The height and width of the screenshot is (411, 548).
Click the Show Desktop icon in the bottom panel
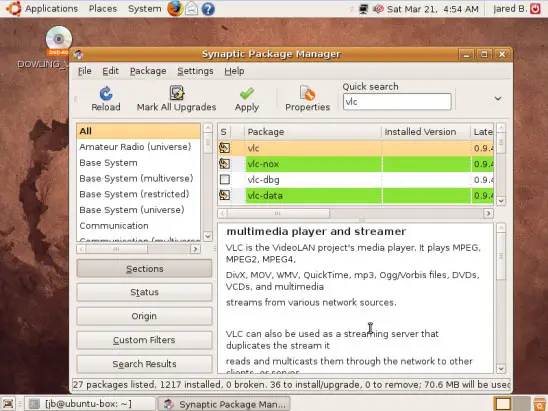[x=8, y=404]
